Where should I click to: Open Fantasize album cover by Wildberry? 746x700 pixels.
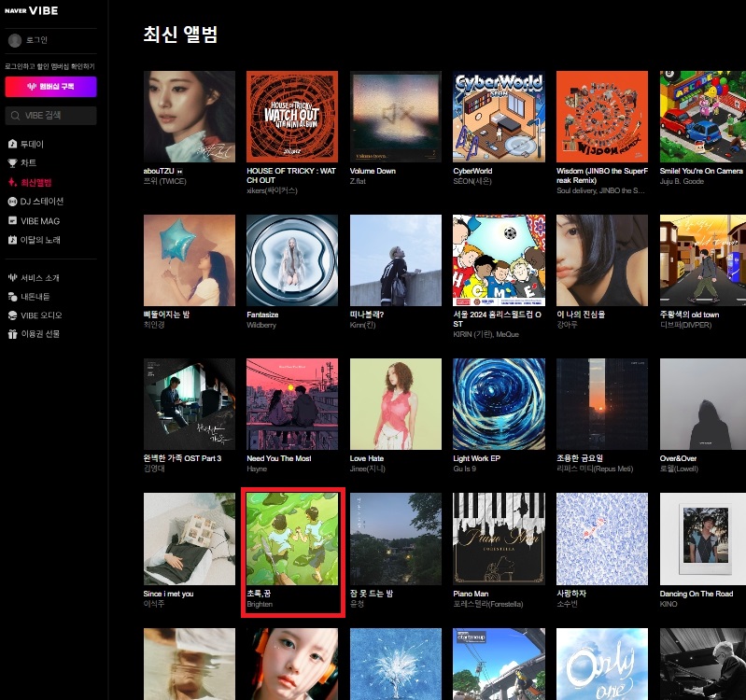pyautogui.click(x=292, y=260)
